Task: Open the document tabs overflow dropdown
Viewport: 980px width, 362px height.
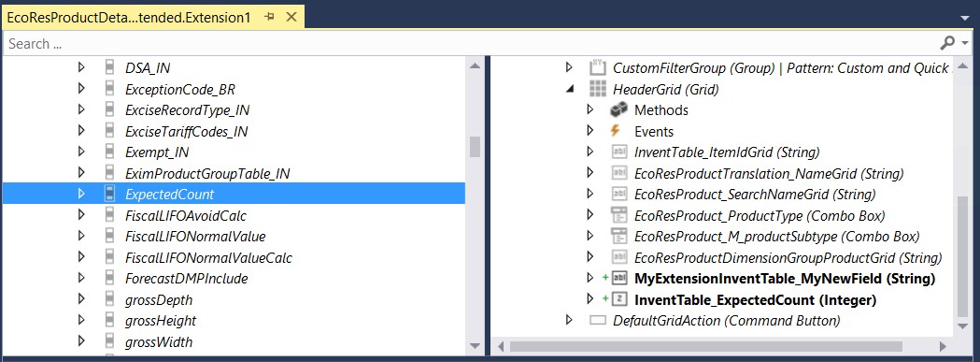Action: (x=966, y=19)
